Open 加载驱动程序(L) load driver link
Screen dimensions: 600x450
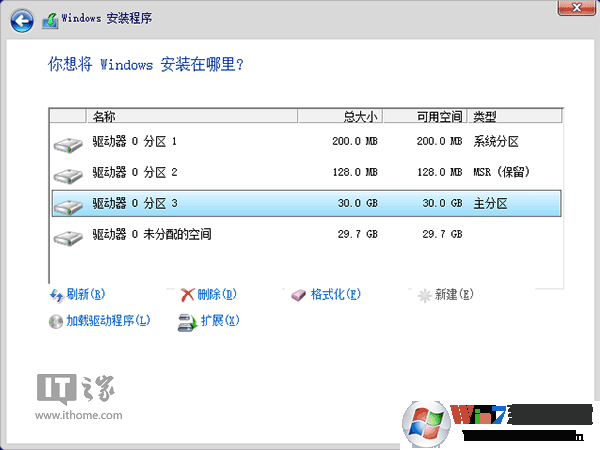tap(108, 320)
